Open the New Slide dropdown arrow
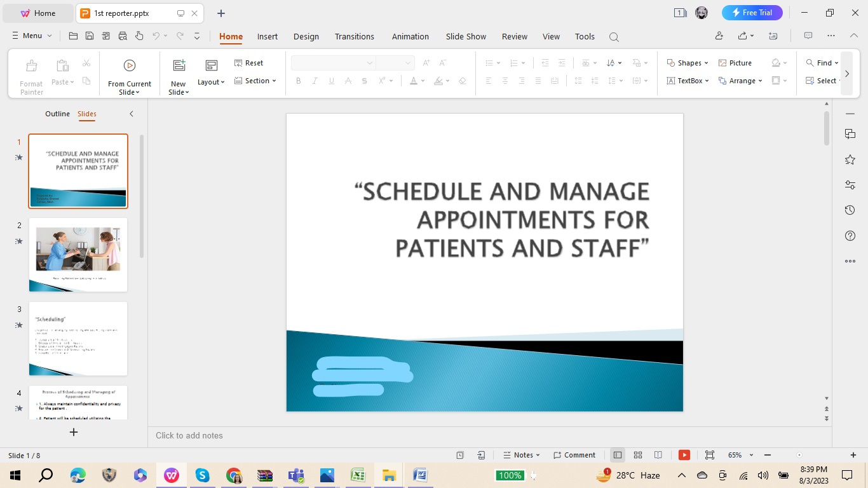The width and height of the screenshot is (868, 488). 179,92
